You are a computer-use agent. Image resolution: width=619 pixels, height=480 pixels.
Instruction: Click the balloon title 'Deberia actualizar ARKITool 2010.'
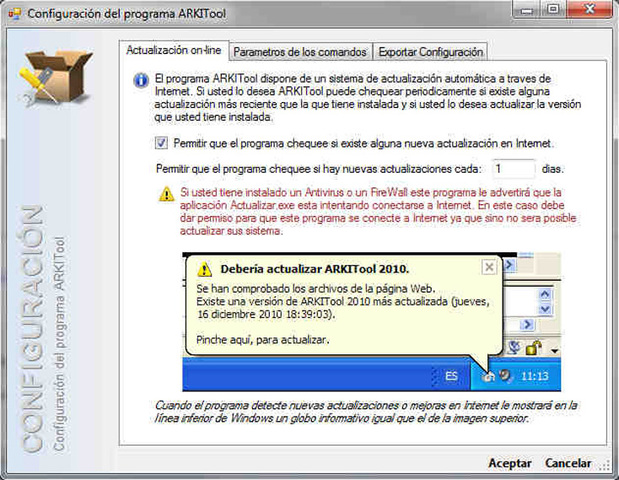315,269
